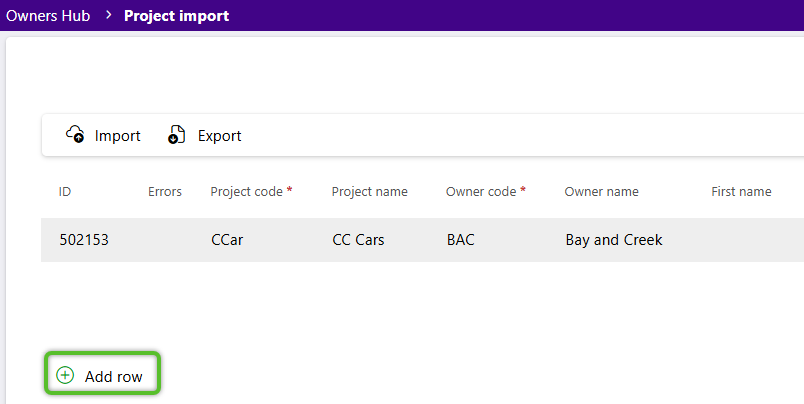Click the Import label in the toolbar
This screenshot has height=404, width=804.
[117, 136]
